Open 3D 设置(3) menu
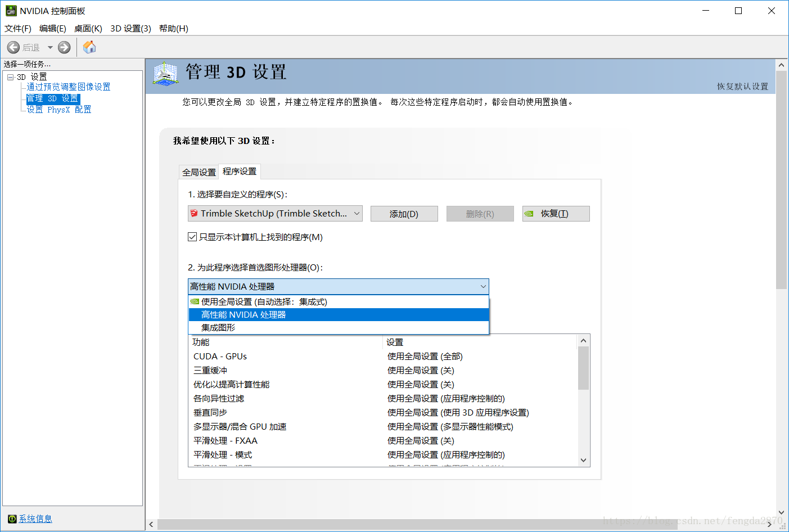Image resolution: width=789 pixels, height=532 pixels. (x=130, y=28)
